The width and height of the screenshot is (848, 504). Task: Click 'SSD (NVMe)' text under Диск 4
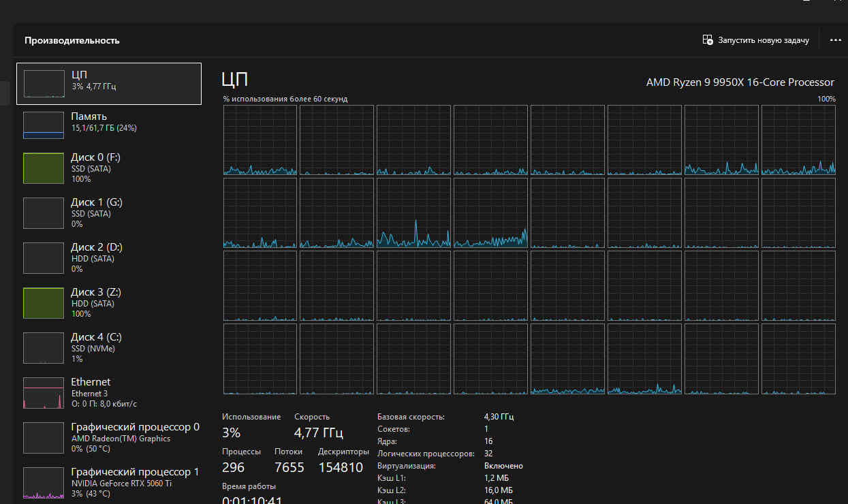[93, 349]
